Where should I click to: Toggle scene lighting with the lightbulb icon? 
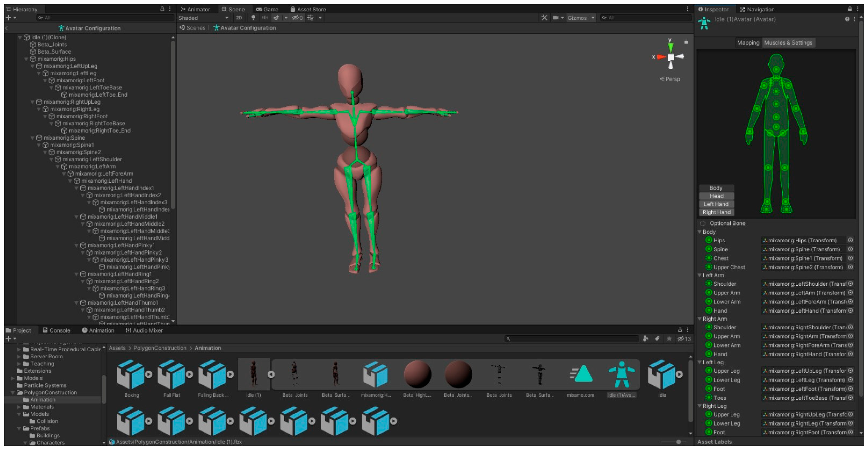[253, 18]
